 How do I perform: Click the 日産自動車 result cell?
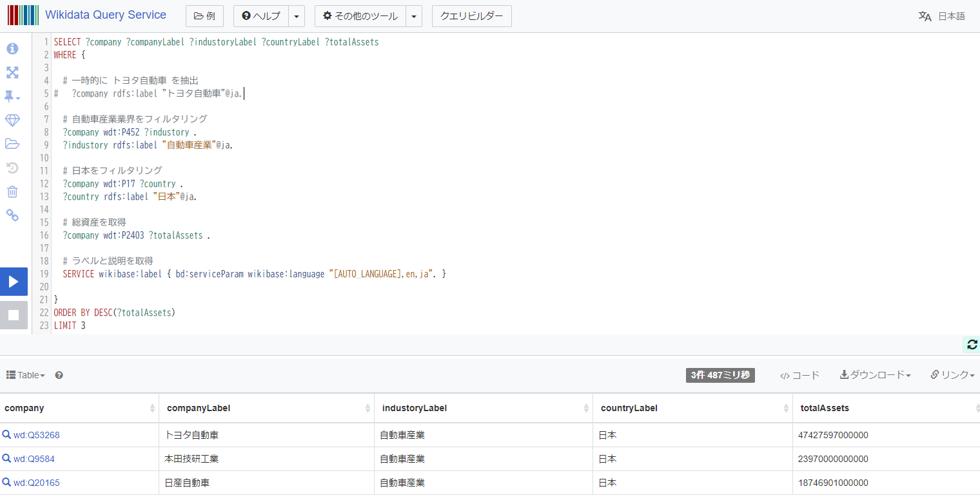[266, 483]
